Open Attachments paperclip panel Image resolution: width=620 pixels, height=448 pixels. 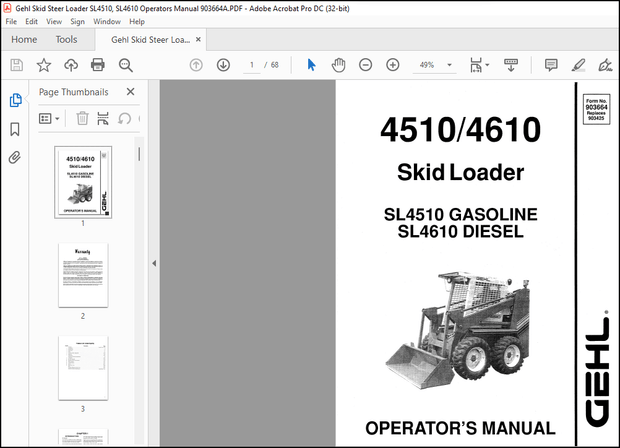coord(15,157)
